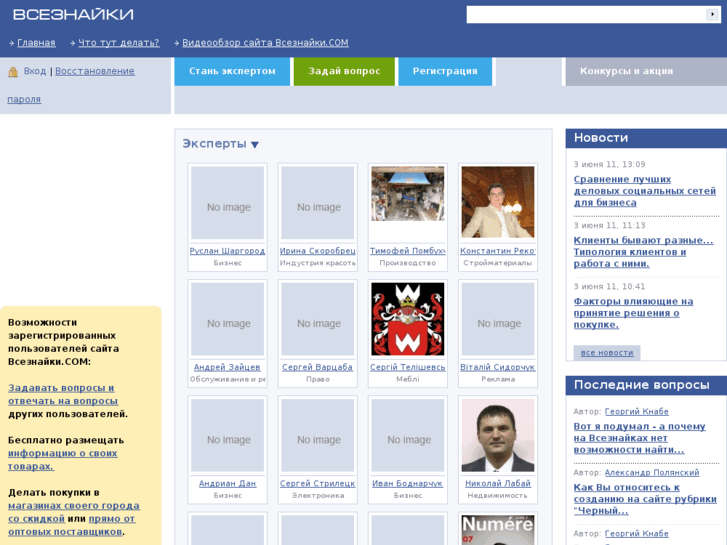This screenshot has height=545, width=727.
Task: Open Иван Боднарчук's No image avatar
Action: pyautogui.click(x=408, y=436)
